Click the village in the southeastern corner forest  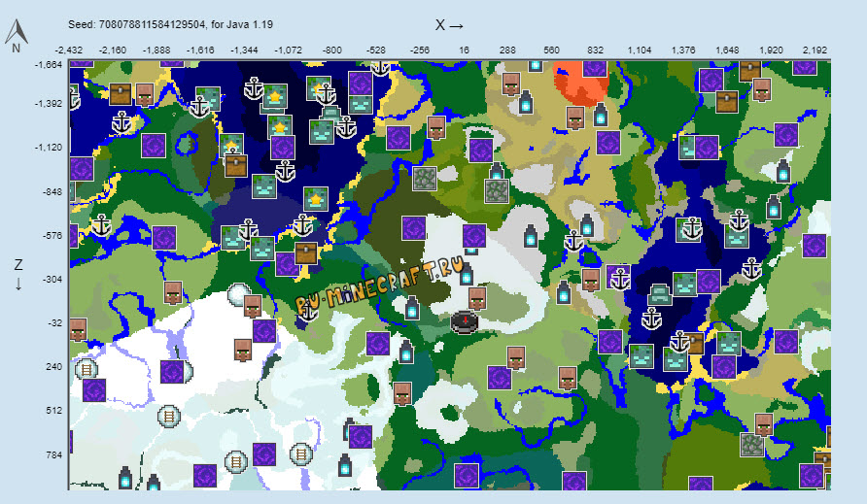pos(764,424)
